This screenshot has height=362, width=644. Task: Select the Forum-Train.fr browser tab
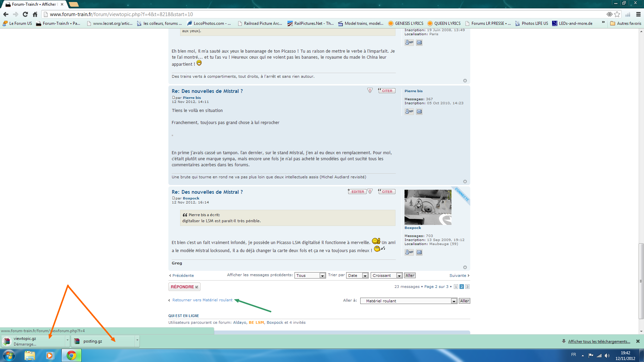(x=34, y=4)
